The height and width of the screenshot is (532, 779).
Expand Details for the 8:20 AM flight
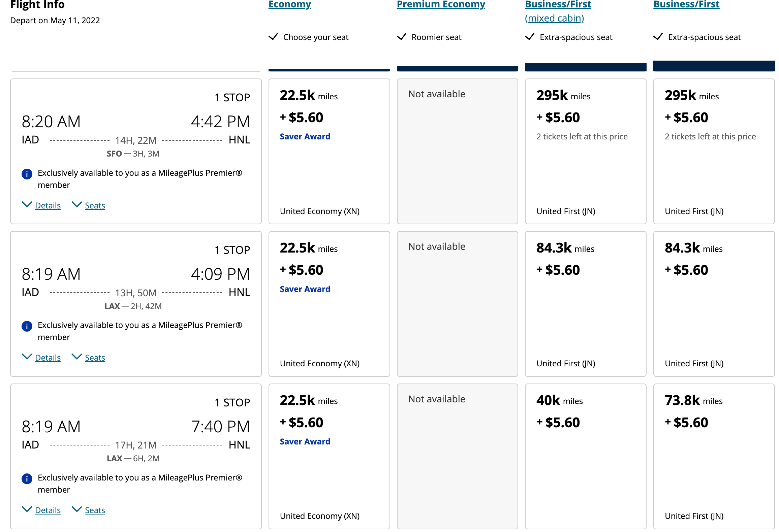tap(48, 205)
